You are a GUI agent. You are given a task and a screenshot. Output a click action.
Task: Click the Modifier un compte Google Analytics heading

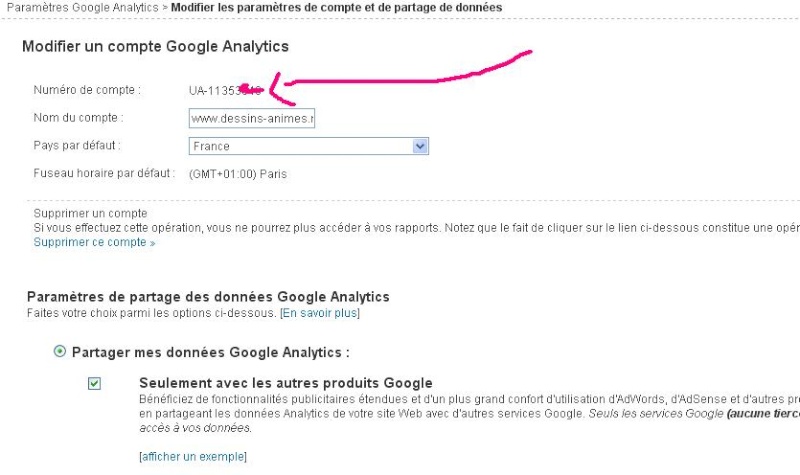click(x=155, y=46)
